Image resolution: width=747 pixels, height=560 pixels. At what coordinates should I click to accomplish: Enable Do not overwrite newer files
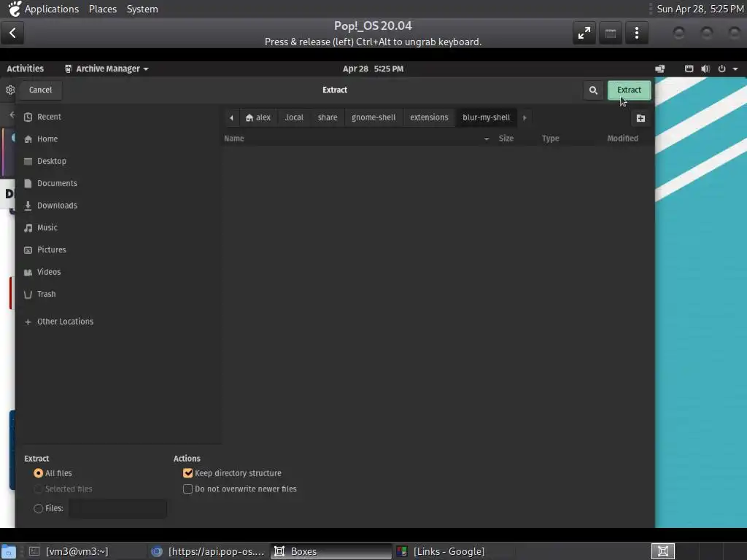[x=187, y=489]
